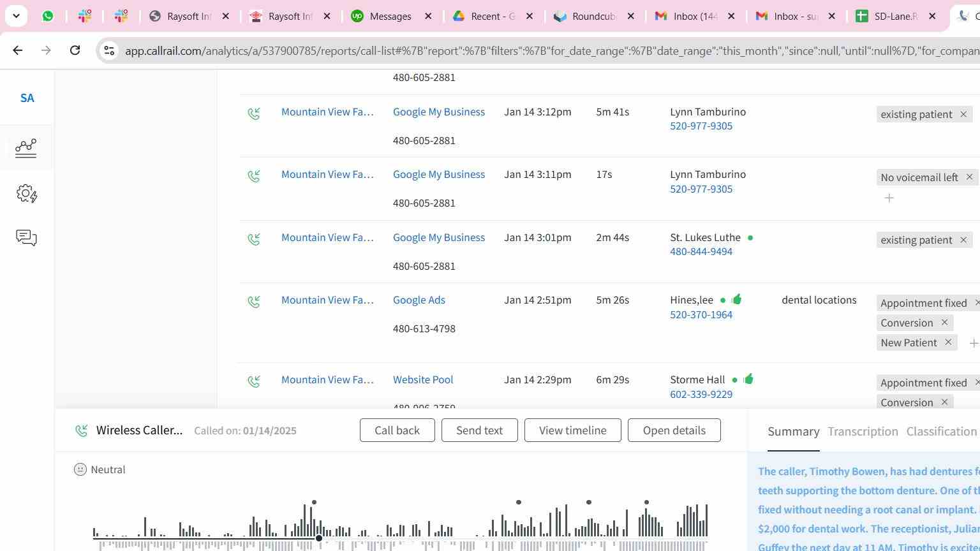
Task: Click the Neutral sentiment face icon
Action: coord(80,469)
